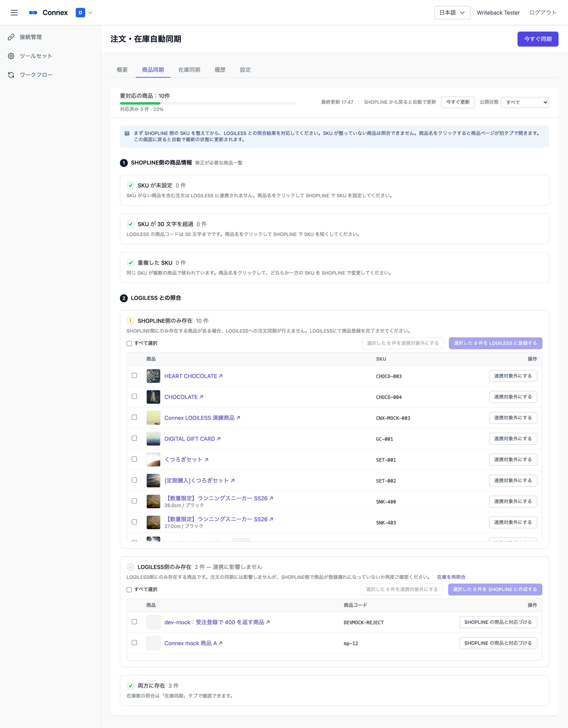Click the step 1 number badge
568x728 pixels.
(124, 163)
